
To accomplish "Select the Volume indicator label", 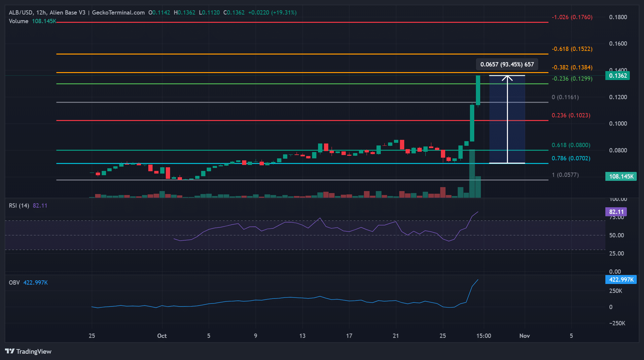I will click(18, 21).
